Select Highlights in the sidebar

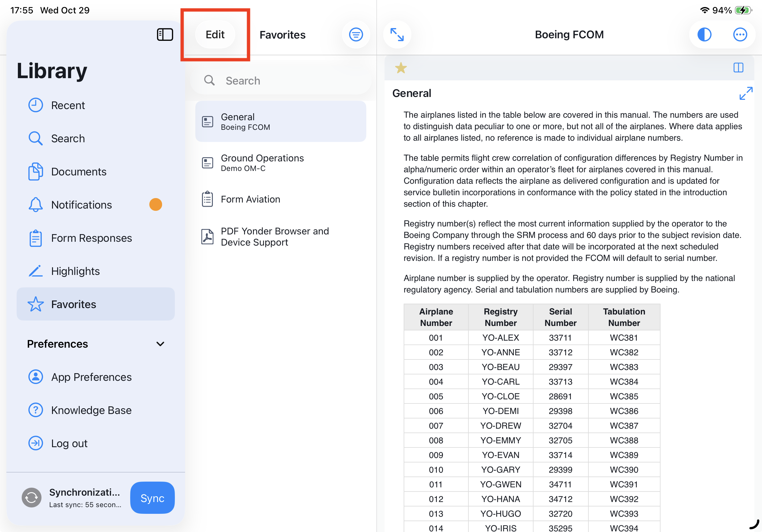tap(75, 271)
